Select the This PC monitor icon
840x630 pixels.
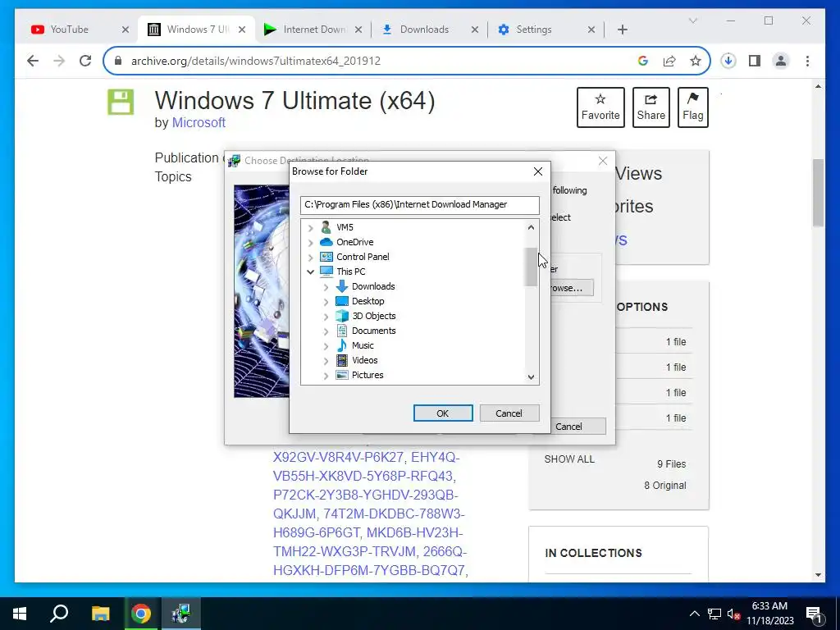pos(326,272)
